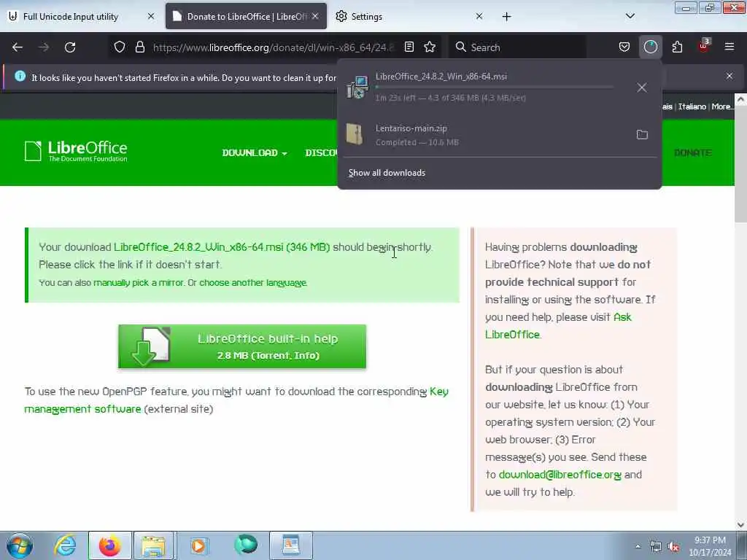List all tabs dropdown arrow

pos(630,16)
